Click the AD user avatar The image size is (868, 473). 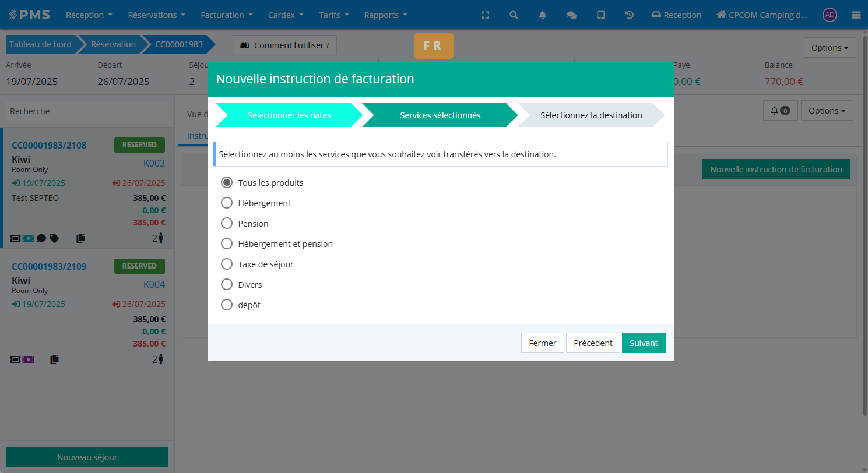(x=830, y=15)
